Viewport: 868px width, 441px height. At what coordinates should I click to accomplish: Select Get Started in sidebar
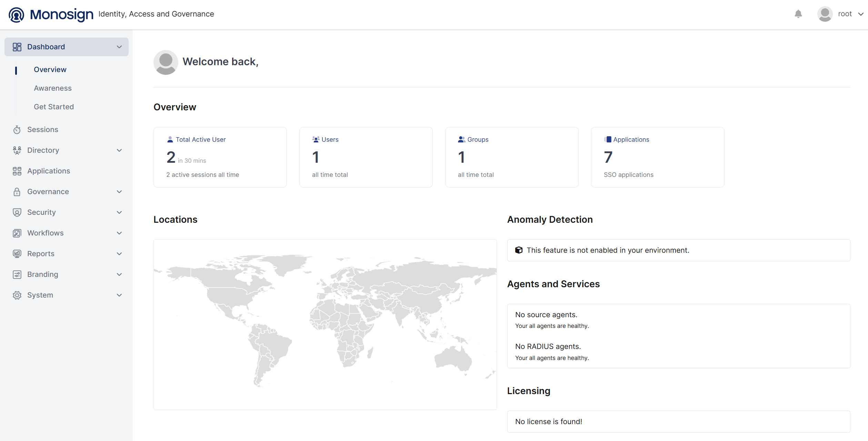click(54, 107)
